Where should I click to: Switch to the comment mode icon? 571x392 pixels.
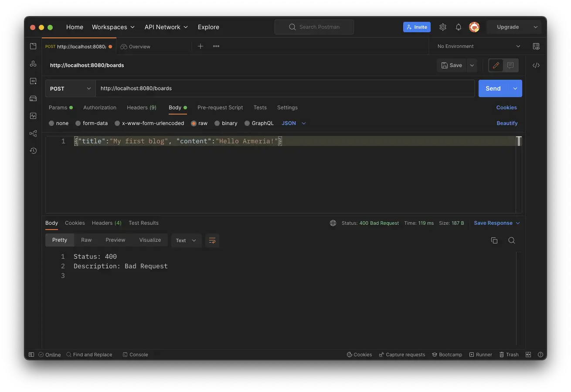[510, 65]
